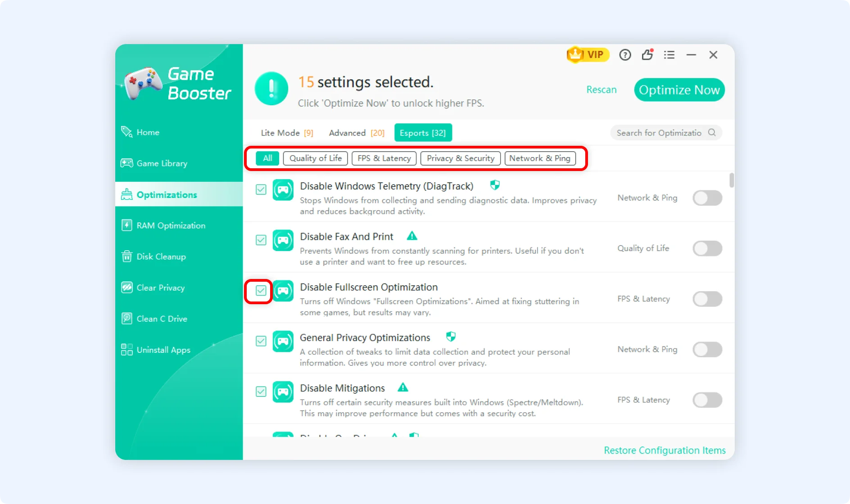Click shield icon beside Disable Windows Telemetry
Screen dimensions: 850x504
(495, 185)
